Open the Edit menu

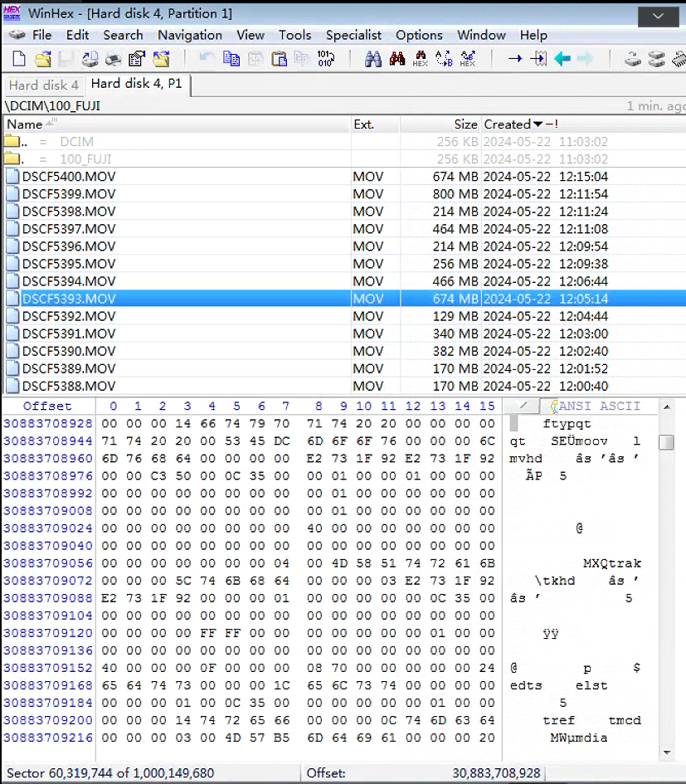[77, 35]
